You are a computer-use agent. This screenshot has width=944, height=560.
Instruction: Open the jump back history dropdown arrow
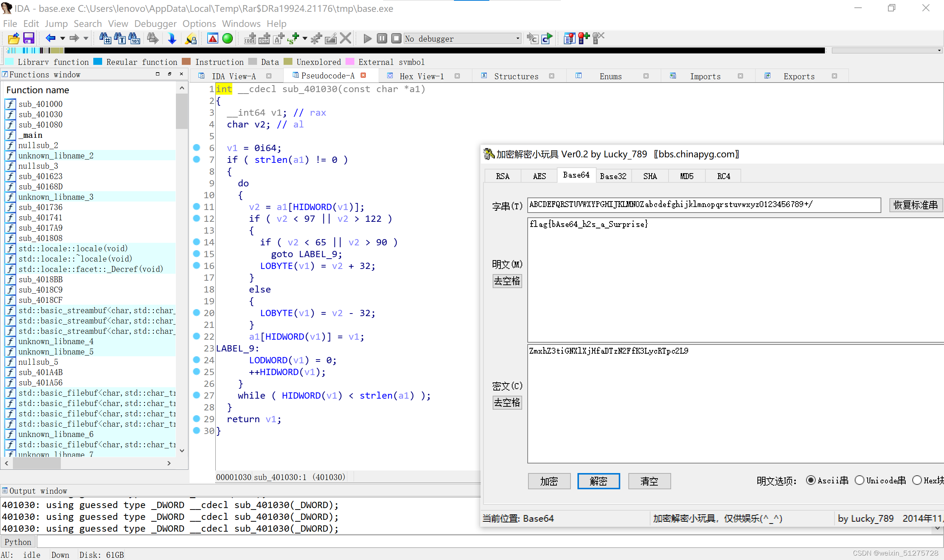63,38
